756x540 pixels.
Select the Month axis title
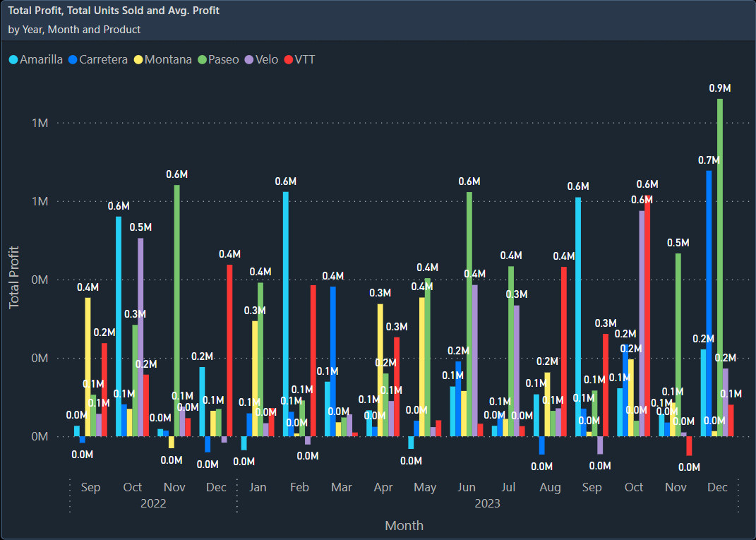403,525
